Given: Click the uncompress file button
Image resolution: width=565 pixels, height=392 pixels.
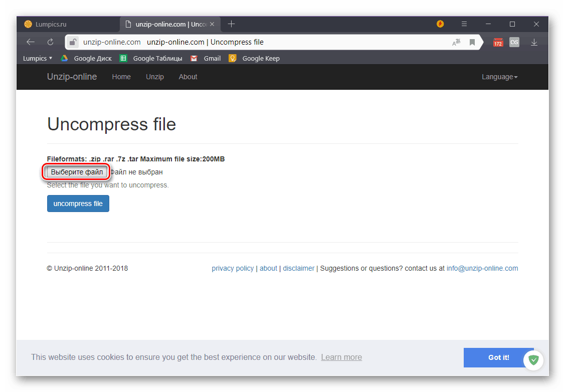Looking at the screenshot, I should pyautogui.click(x=78, y=204).
